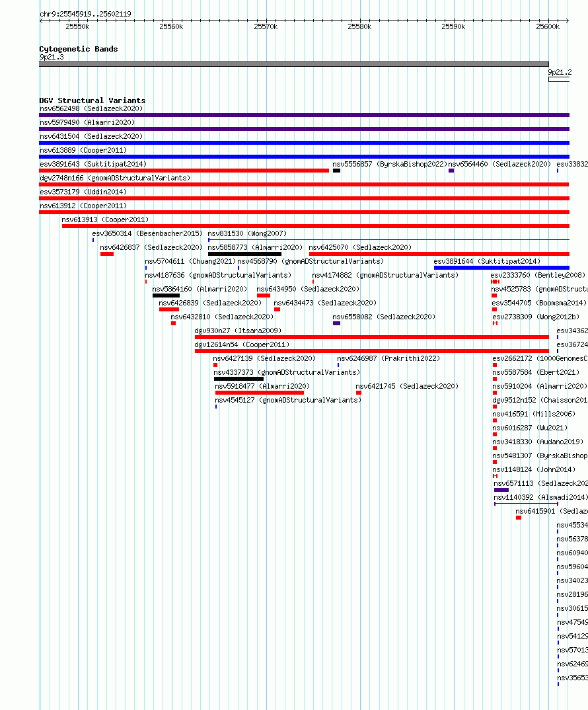Image resolution: width=588 pixels, height=710 pixels.
Task: Click the red nsv6426837 variant bar
Action: (x=107, y=254)
